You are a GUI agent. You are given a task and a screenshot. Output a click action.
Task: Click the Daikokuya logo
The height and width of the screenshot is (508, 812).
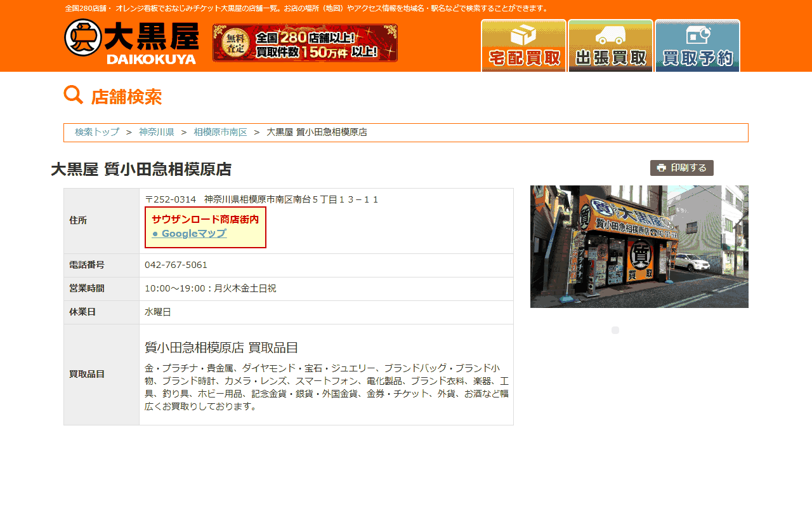(x=131, y=42)
